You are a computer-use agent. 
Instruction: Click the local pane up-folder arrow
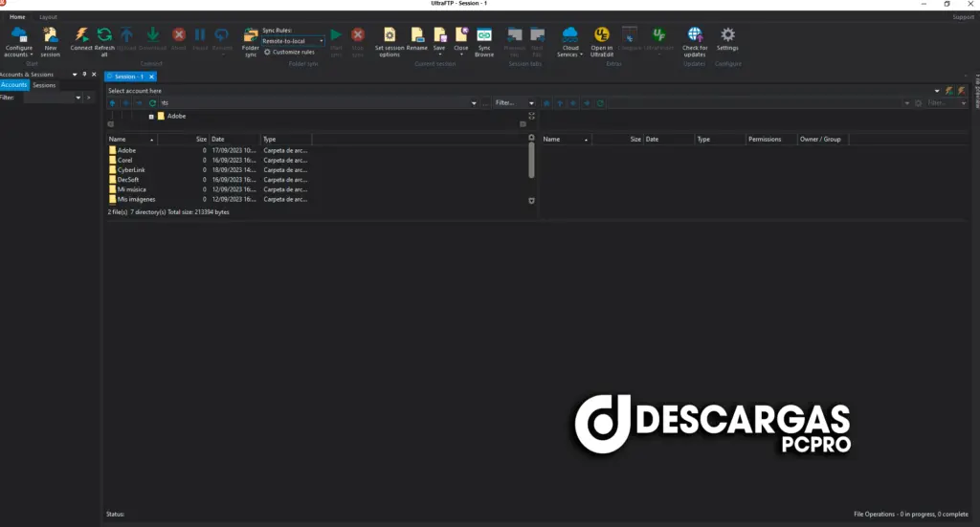tap(113, 103)
